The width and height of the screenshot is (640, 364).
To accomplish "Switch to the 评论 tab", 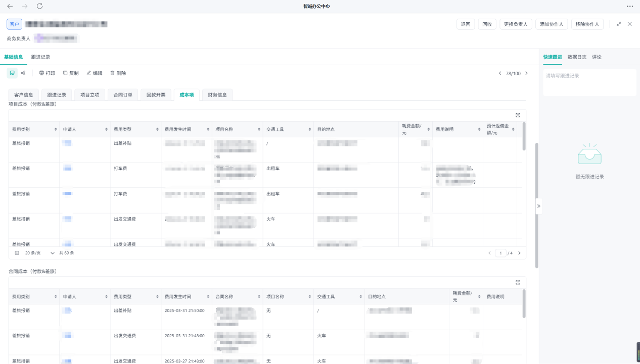I will click(597, 57).
